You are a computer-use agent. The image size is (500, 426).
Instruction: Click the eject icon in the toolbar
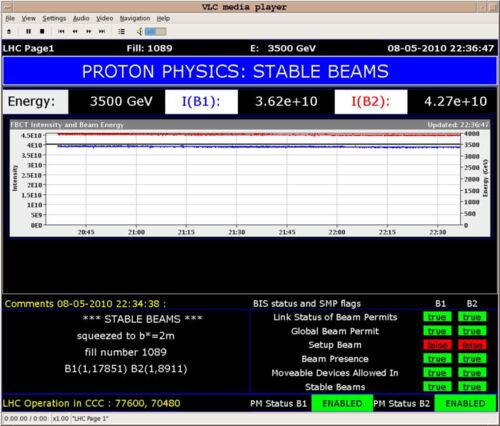(x=9, y=31)
